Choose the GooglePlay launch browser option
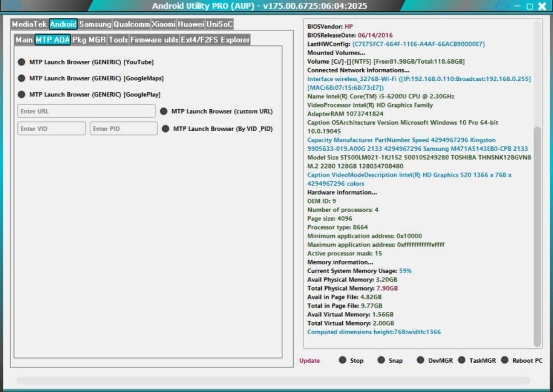Image resolution: width=553 pixels, height=392 pixels. coord(22,95)
